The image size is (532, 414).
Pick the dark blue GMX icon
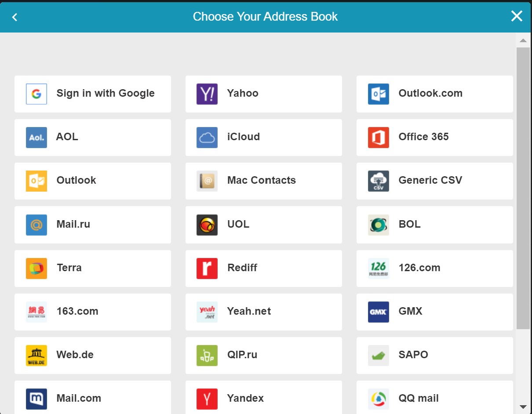click(x=379, y=312)
